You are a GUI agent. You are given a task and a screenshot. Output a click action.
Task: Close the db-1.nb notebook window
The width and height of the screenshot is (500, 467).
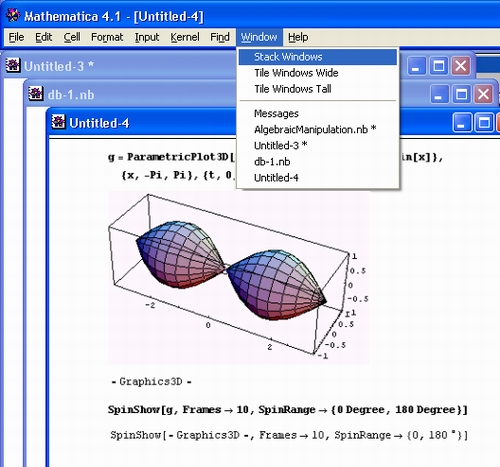[x=483, y=94]
